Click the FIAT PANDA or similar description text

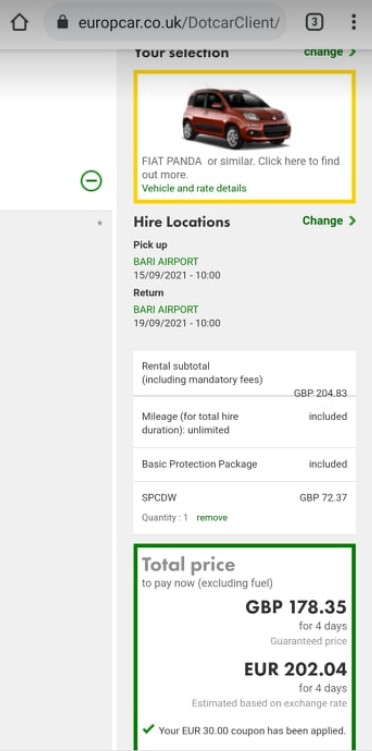pos(241,168)
